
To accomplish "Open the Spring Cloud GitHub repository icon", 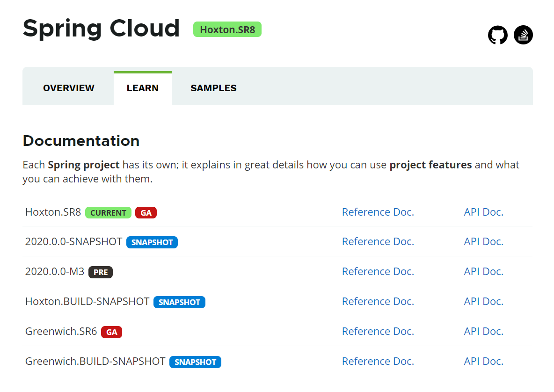I will pos(497,35).
